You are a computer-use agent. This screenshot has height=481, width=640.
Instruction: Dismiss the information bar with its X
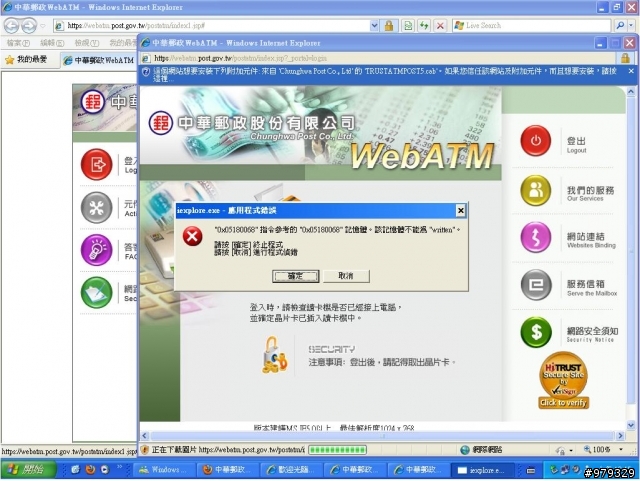pos(631,71)
